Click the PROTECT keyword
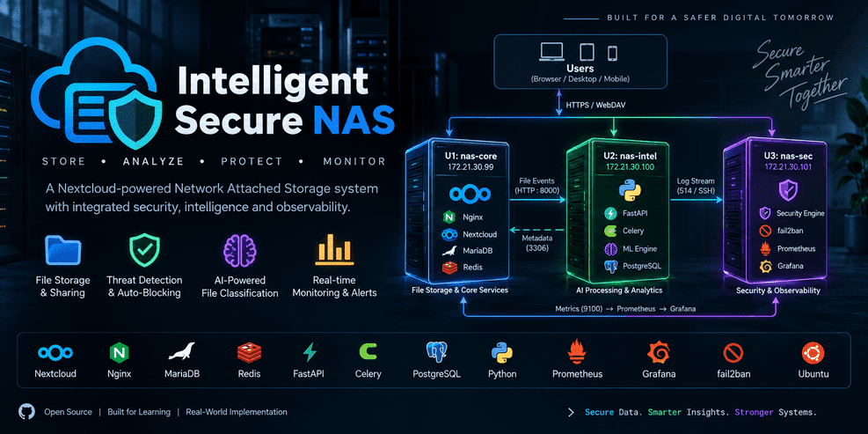The width and height of the screenshot is (868, 434). [x=252, y=161]
